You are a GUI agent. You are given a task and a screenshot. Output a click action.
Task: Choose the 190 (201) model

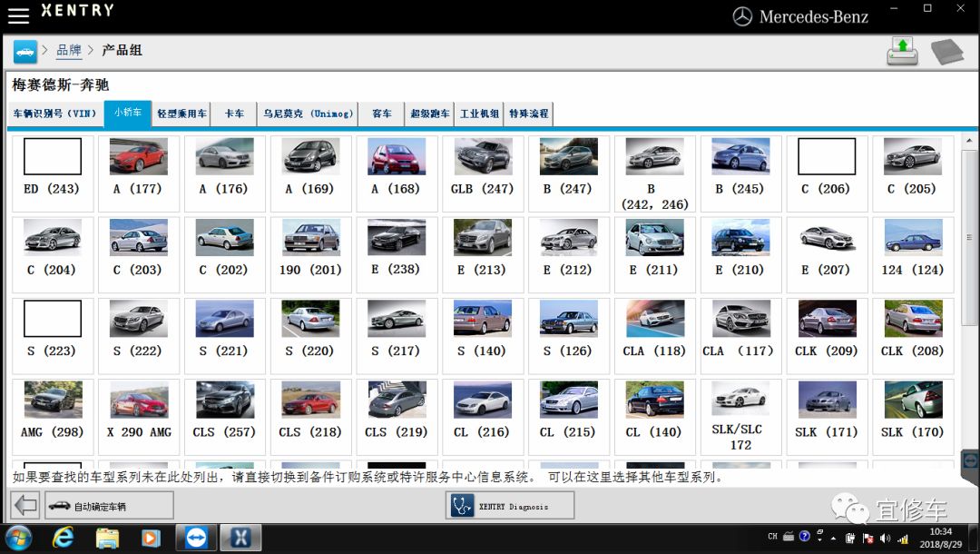click(310, 254)
